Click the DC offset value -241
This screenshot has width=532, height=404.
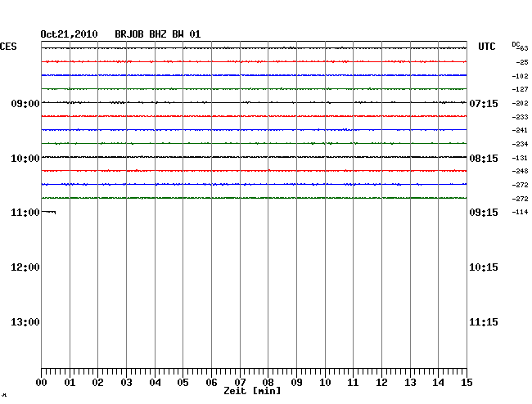(520, 131)
